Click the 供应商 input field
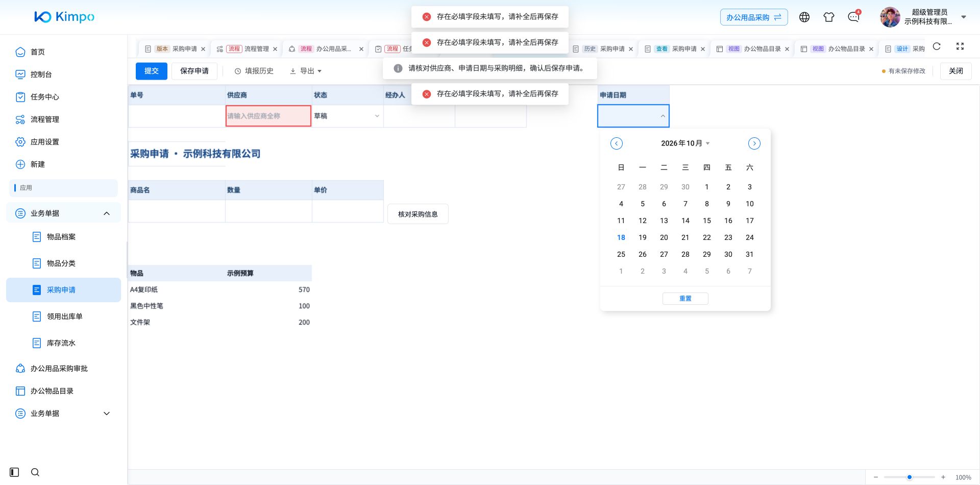The width and height of the screenshot is (980, 485). click(268, 116)
